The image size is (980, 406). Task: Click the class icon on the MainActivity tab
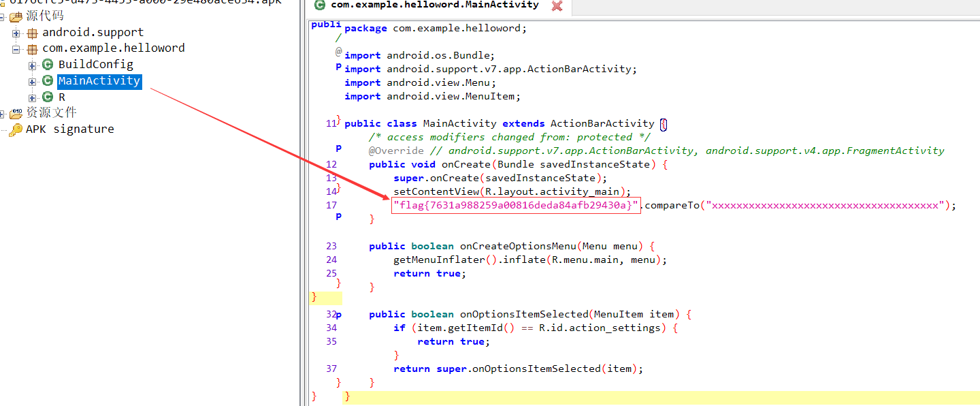[320, 5]
